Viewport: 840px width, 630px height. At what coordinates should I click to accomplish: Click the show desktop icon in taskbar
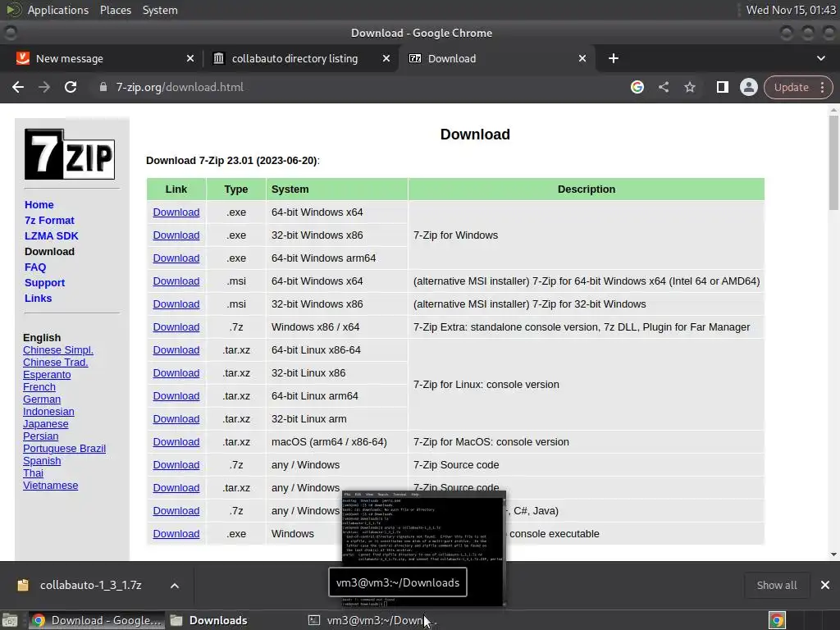coord(10,620)
